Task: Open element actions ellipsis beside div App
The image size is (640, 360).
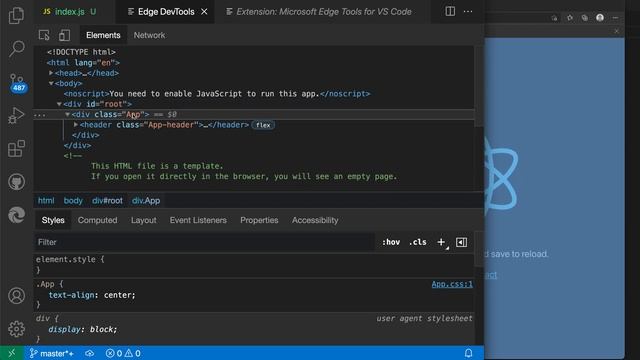Action: click(40, 115)
